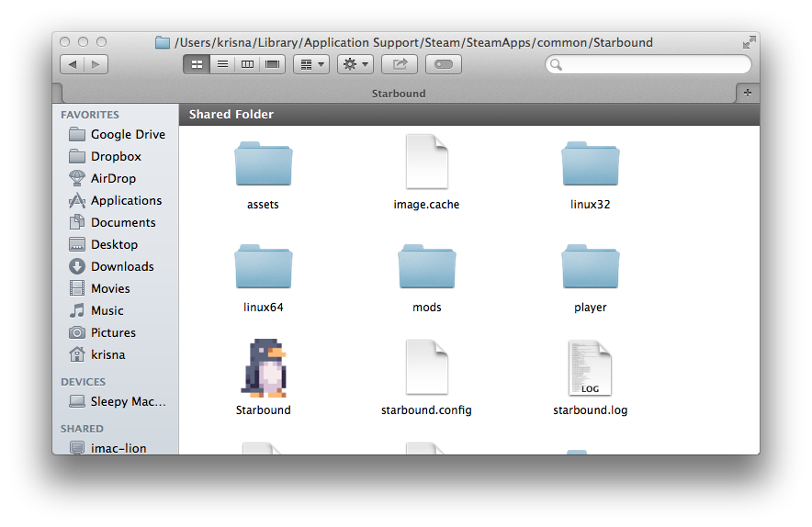This screenshot has width=812, height=527.
Task: Select the assets folder icon
Action: click(x=264, y=163)
